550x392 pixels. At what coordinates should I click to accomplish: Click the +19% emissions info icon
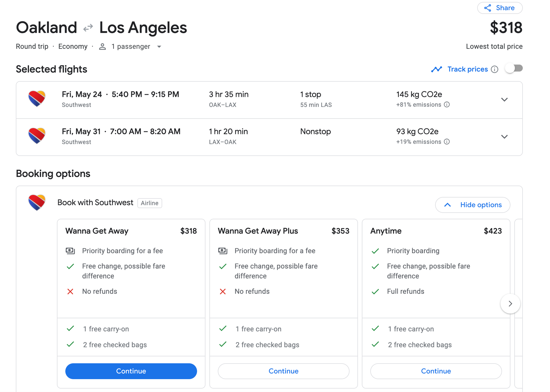447,142
